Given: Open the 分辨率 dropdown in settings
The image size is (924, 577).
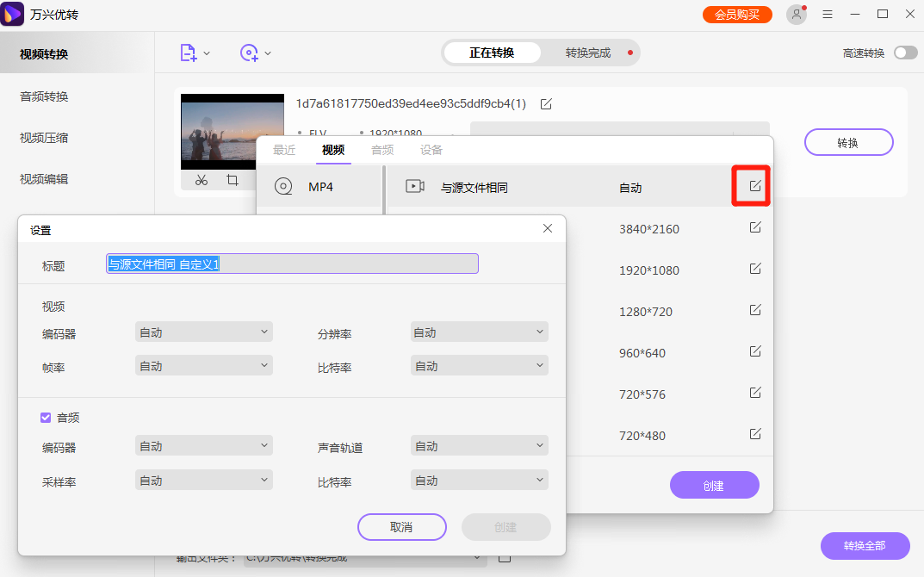Looking at the screenshot, I should 479,332.
